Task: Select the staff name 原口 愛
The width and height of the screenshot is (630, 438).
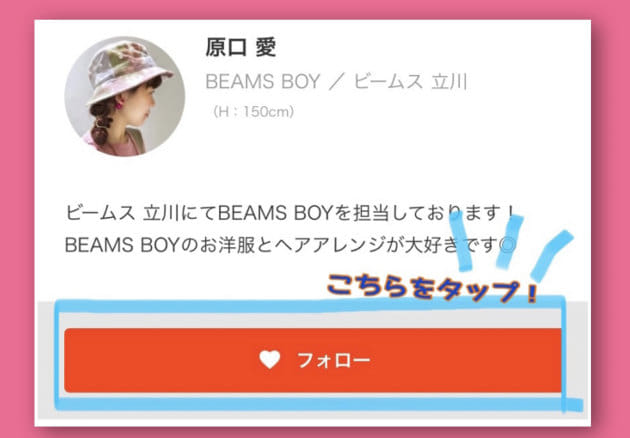Action: [240, 47]
